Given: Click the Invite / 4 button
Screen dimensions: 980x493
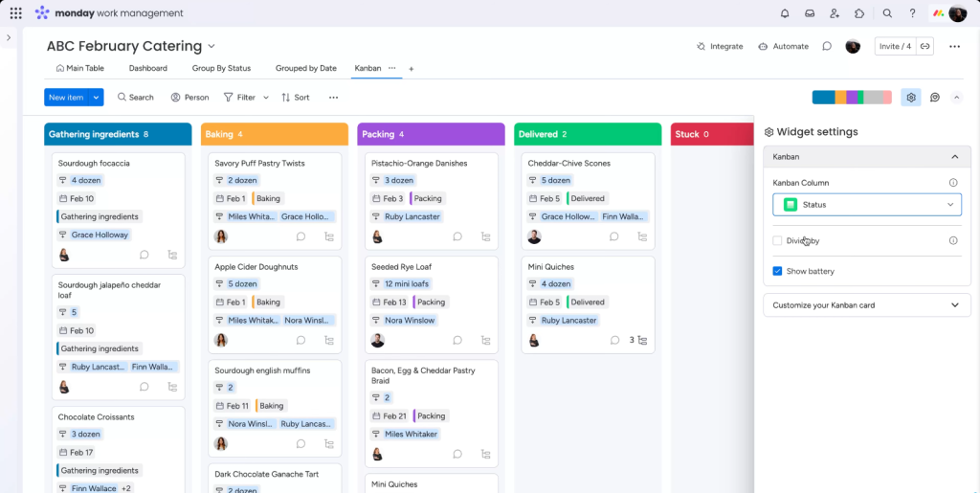Looking at the screenshot, I should coord(895,46).
